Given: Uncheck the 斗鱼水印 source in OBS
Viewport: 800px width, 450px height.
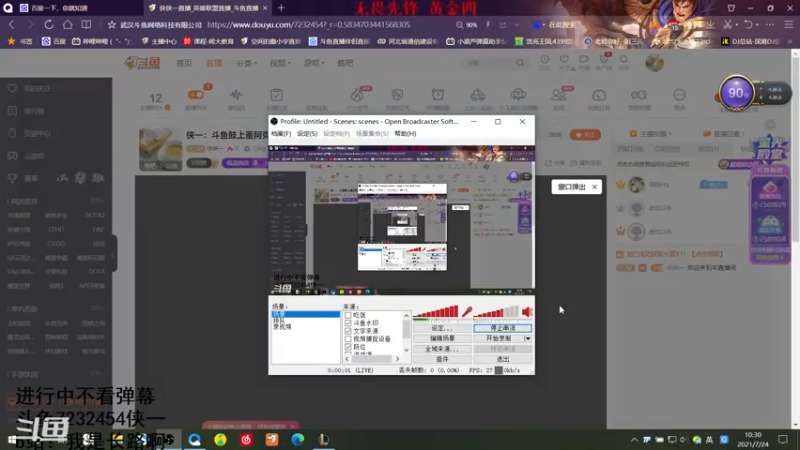Looking at the screenshot, I should click(348, 323).
